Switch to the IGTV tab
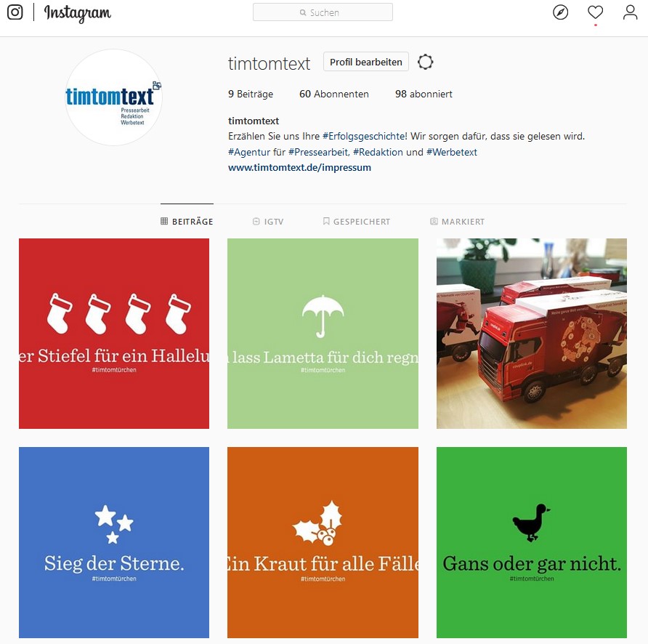Image resolution: width=648 pixels, height=644 pixels. click(268, 222)
